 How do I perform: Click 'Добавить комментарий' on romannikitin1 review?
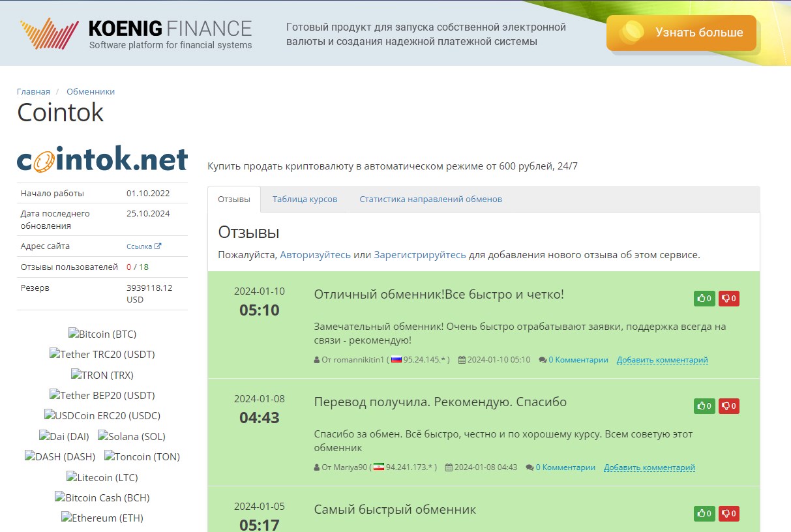pyautogui.click(x=663, y=360)
